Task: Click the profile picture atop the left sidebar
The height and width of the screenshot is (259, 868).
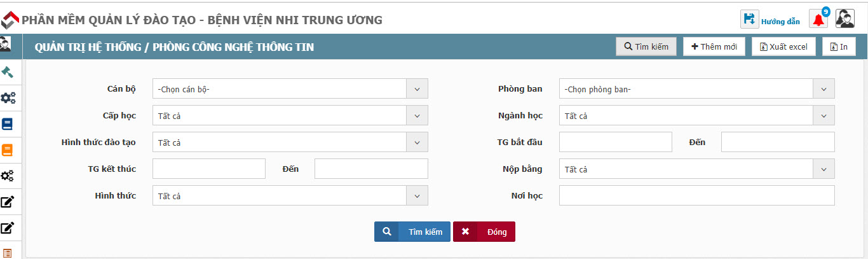Action: pyautogui.click(x=6, y=44)
